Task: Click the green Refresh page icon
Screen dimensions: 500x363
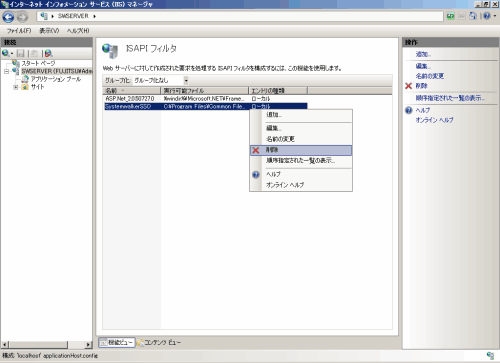Action: (451, 16)
